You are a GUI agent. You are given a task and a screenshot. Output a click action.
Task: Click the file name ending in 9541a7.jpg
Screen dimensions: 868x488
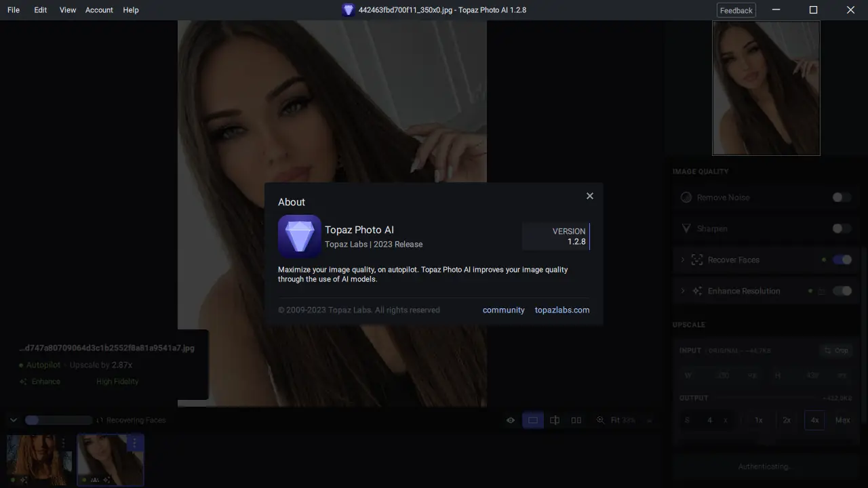tap(107, 348)
